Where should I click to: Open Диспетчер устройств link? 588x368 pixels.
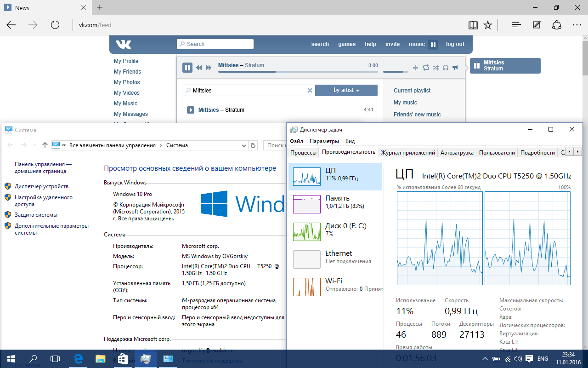pyautogui.click(x=41, y=186)
